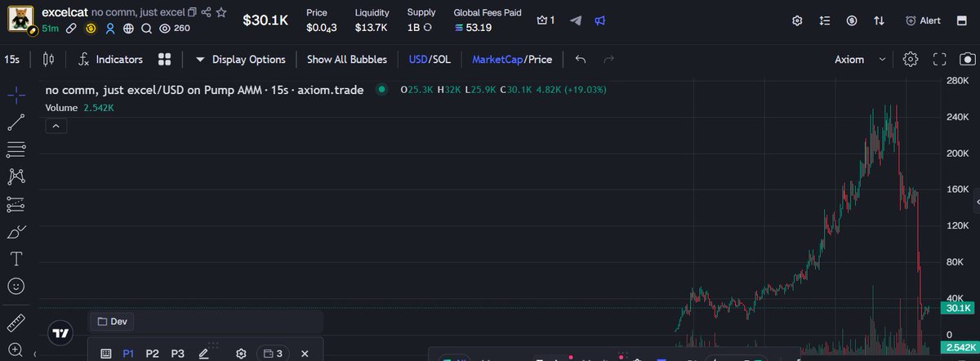Open the emoji icons tool

(16, 287)
